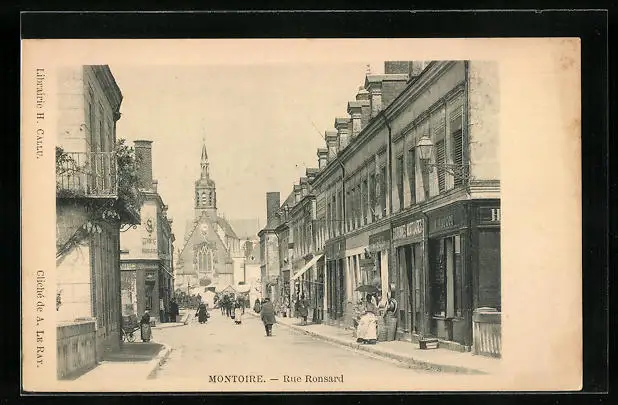Click the pedestrian walking in mid-street

[267, 315]
